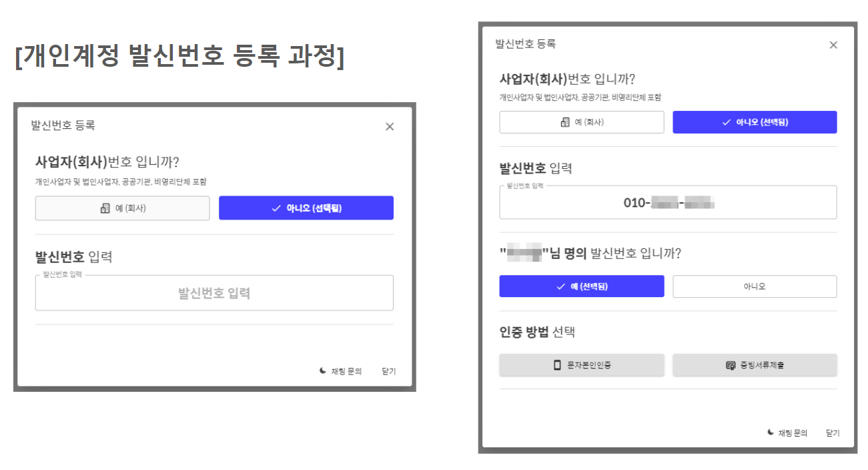This screenshot has width=868, height=470.
Task: Select 예 (회사) option in right dialog
Action: [x=582, y=122]
